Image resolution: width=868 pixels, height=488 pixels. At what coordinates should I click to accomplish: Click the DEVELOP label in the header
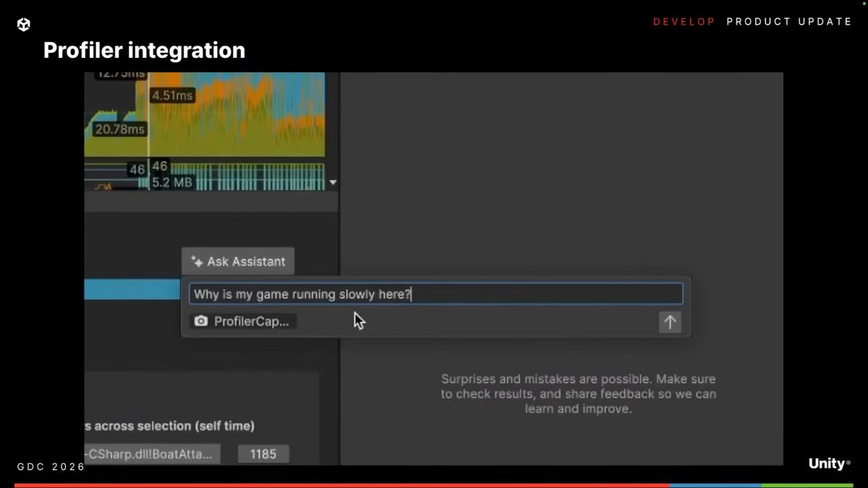click(684, 22)
